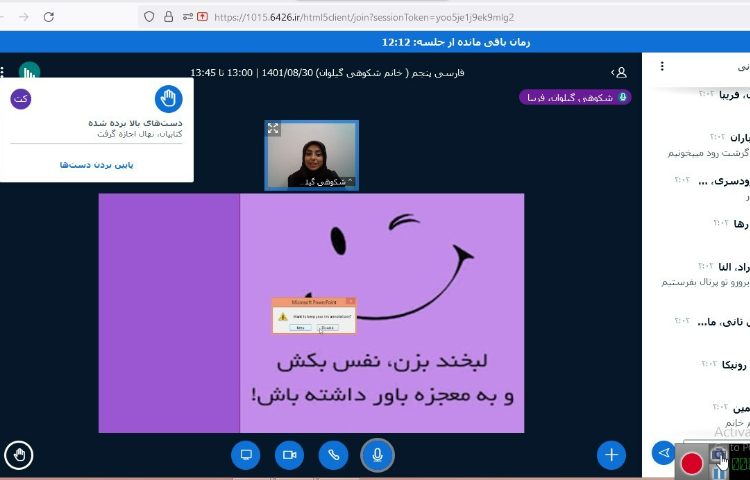This screenshot has height=480, width=750.
Task: Click the text کتابیان، نهال اجازه گرفت
Action: (140, 134)
